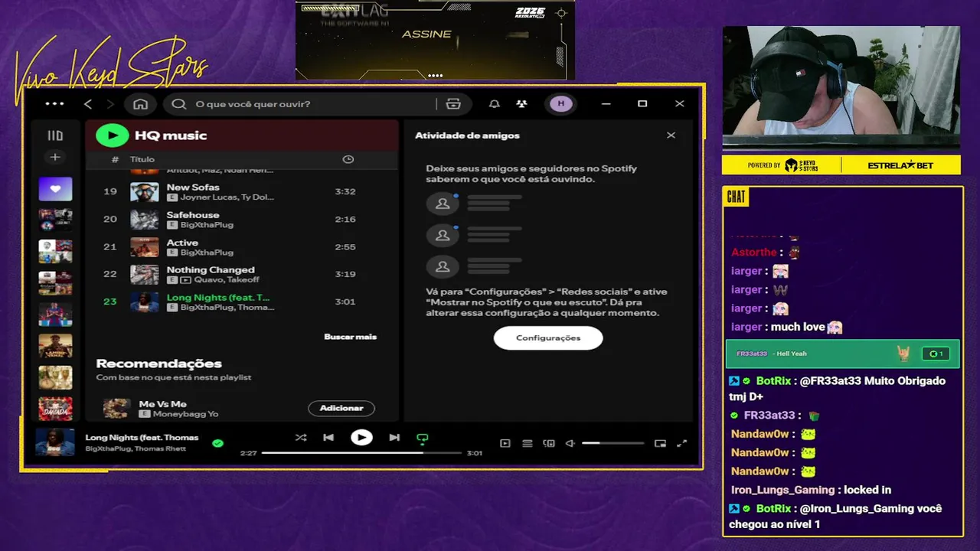Play the HQ music playlist with green button
The width and height of the screenshot is (980, 551).
point(112,135)
